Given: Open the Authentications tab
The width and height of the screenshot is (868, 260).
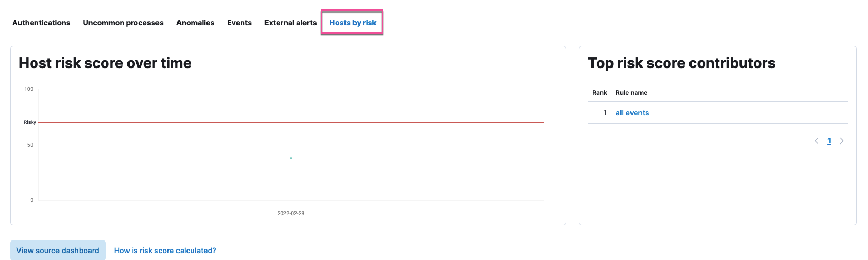Looking at the screenshot, I should pyautogui.click(x=41, y=23).
